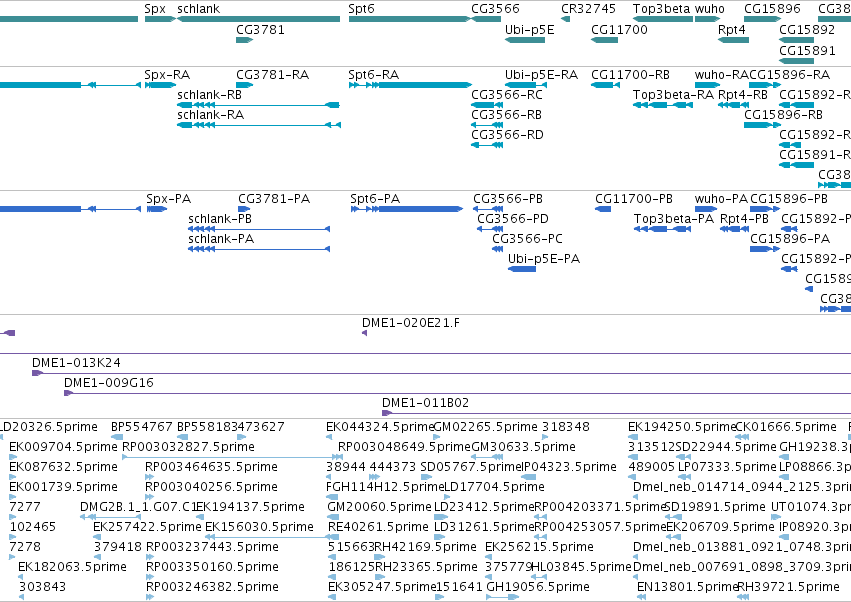Select the Spx-PA protein label
This screenshot has height=602, width=851.
click(168, 199)
